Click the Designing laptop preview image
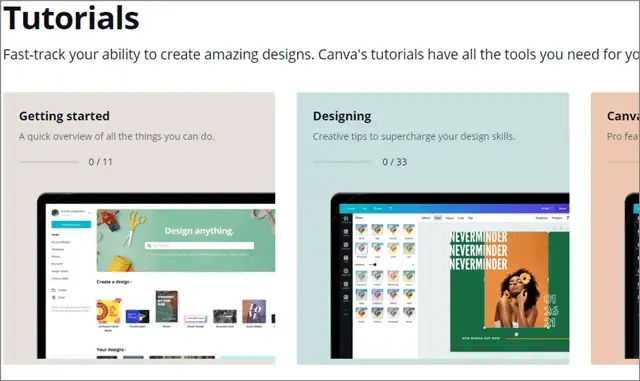Viewport: 640px width, 381px height. pos(450,276)
